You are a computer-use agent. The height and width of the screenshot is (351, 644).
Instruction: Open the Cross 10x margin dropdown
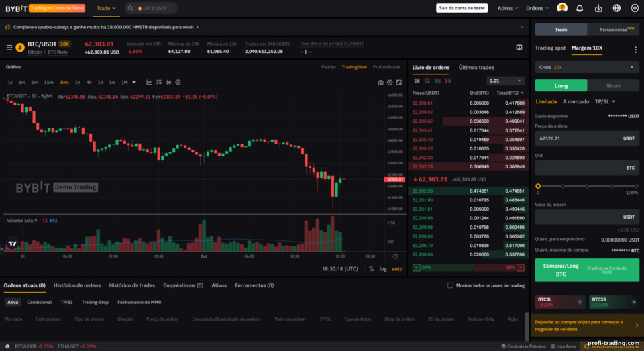pyautogui.click(x=586, y=67)
